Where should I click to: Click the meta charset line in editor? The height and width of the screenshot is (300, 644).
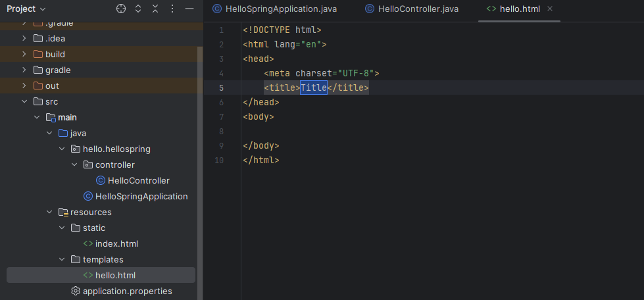(322, 73)
